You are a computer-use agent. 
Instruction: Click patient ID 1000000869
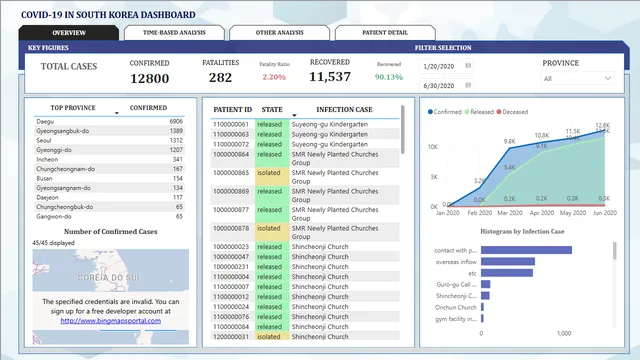tap(231, 191)
